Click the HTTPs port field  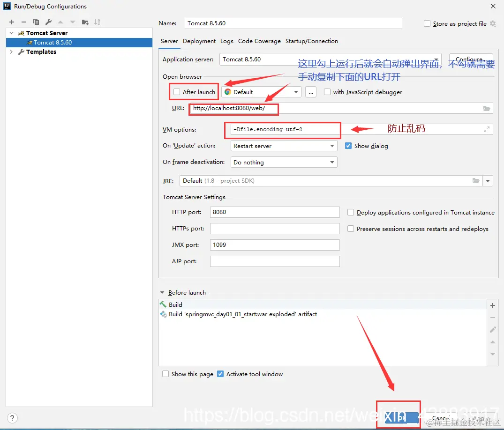click(x=275, y=229)
